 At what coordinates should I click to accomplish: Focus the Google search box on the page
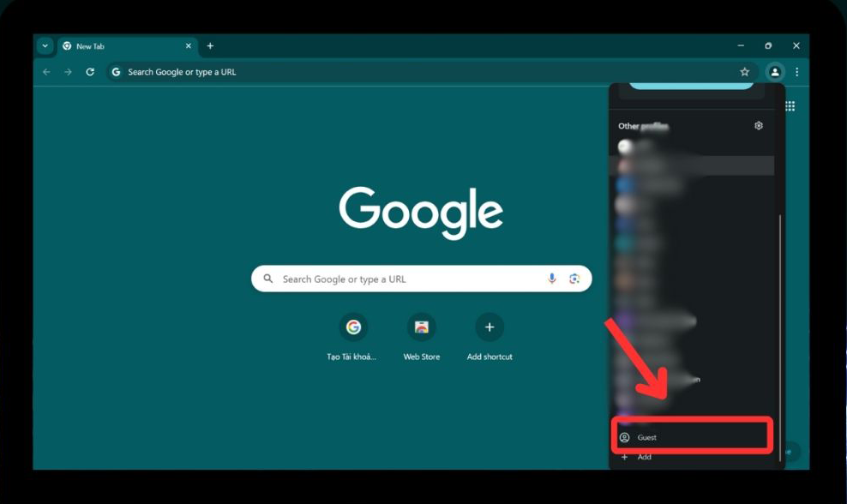pyautogui.click(x=421, y=279)
